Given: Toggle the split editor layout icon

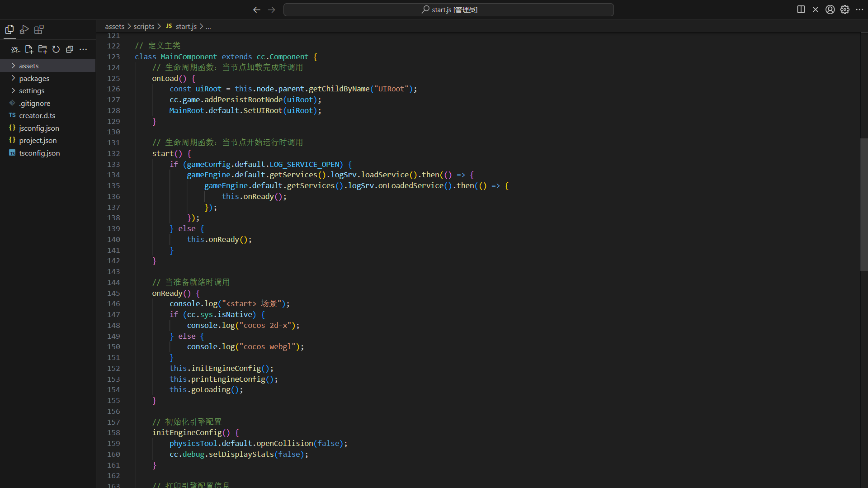Looking at the screenshot, I should [x=801, y=9].
